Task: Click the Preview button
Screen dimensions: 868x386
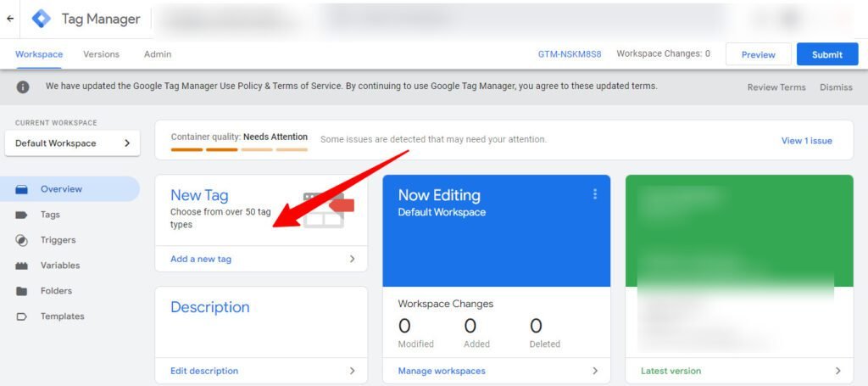Action: (x=759, y=54)
